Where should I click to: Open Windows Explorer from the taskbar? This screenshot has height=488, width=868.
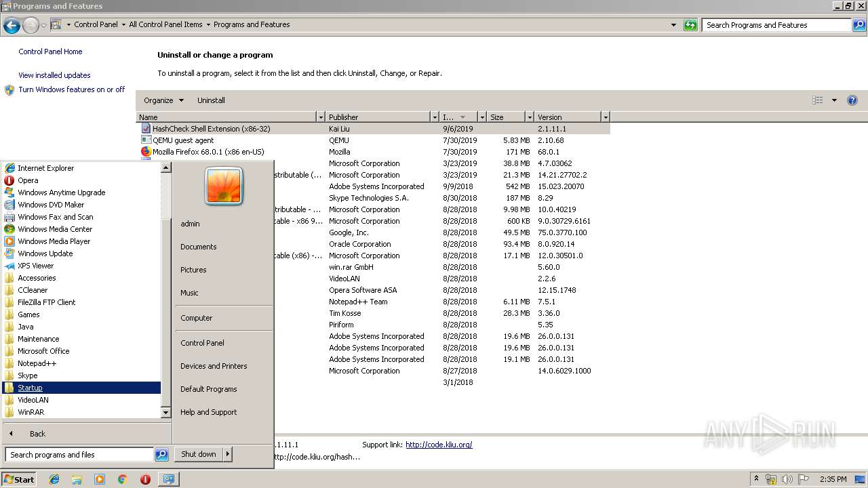[x=77, y=479]
